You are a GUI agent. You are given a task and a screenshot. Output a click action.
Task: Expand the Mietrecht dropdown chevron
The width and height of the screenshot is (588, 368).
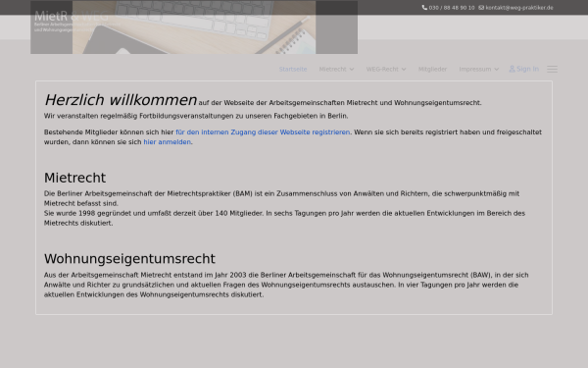352,69
